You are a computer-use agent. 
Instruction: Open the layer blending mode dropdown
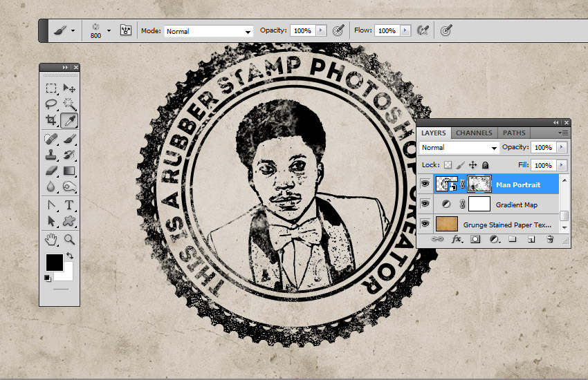459,148
